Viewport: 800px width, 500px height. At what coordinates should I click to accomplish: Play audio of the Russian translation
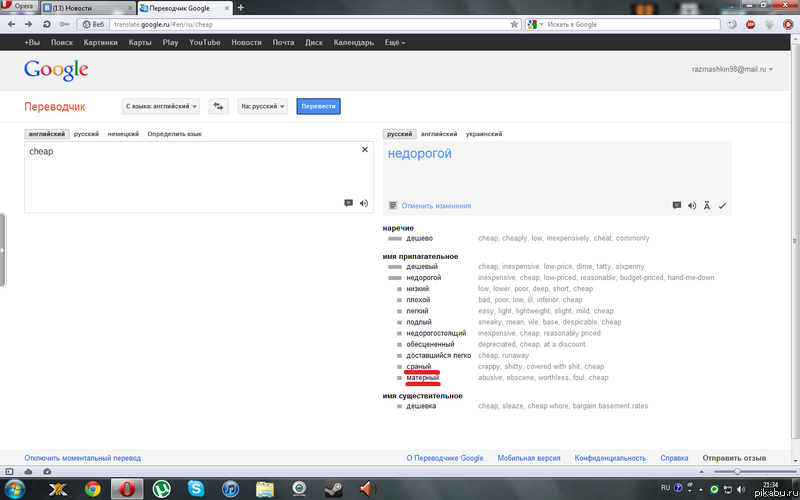691,206
